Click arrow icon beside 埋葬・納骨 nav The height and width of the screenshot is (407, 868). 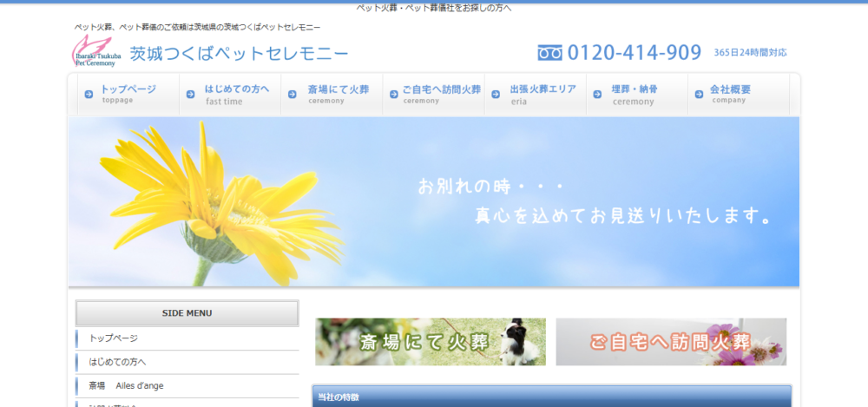(x=597, y=94)
